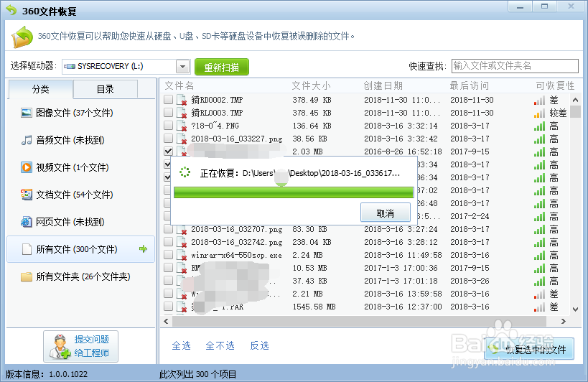Click the recoverability signal bars in 1545.58 MB row
Screen dimensions: 588x382
click(540, 307)
